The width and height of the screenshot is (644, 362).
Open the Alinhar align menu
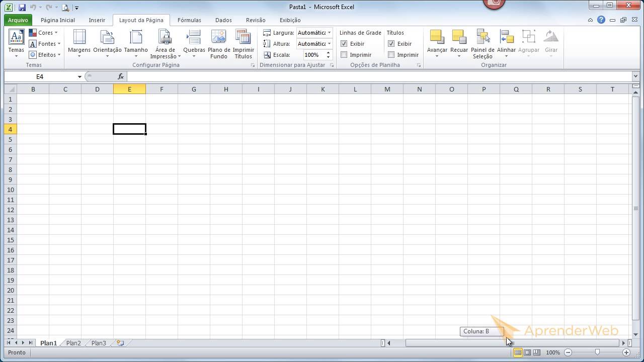tap(506, 43)
